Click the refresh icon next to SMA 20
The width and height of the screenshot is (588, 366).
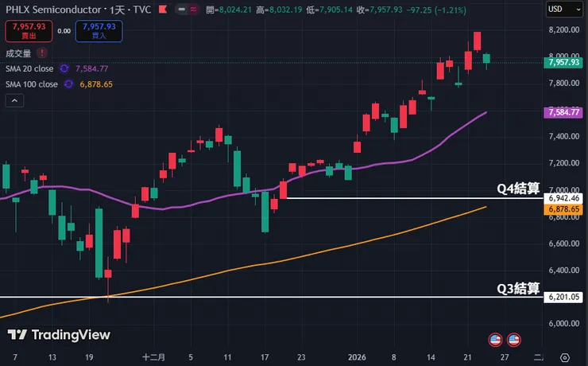pyautogui.click(x=64, y=68)
